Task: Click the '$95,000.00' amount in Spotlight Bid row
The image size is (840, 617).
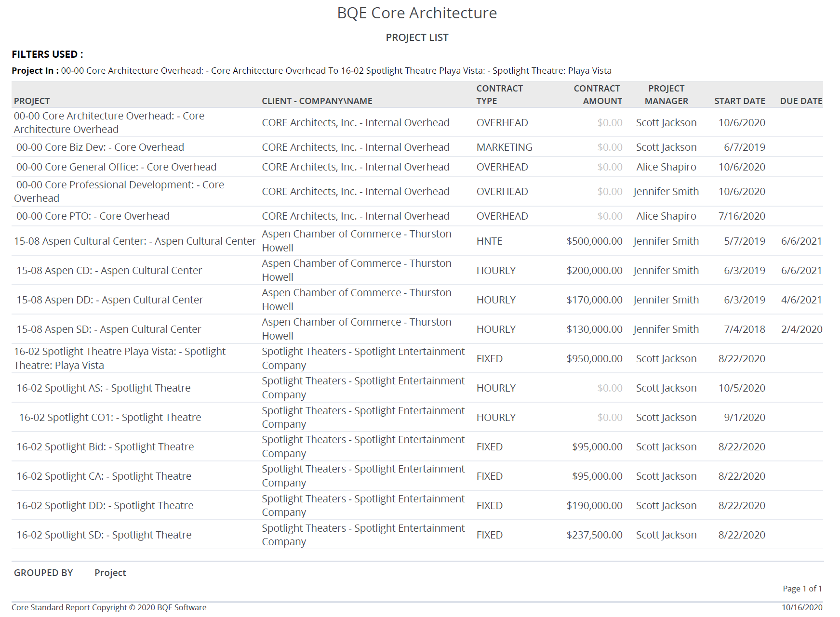Action: (x=597, y=447)
